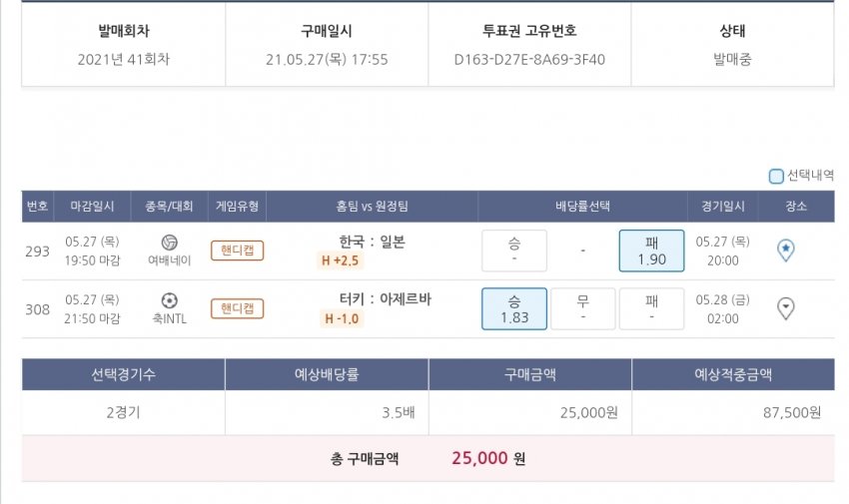Viewport: 849px width, 504px height.
Task: Select 패 1.90 odds for 한국 vs 일본
Action: coord(651,251)
